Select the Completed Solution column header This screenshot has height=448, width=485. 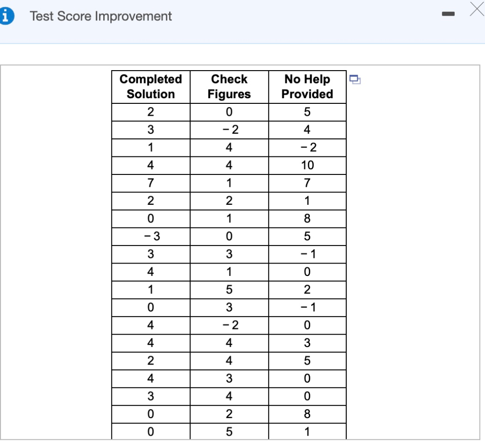(150, 87)
